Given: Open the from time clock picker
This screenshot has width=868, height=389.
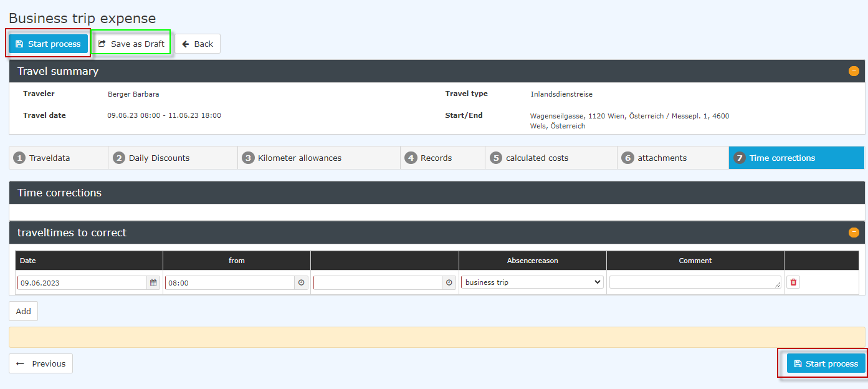Looking at the screenshot, I should (x=302, y=282).
